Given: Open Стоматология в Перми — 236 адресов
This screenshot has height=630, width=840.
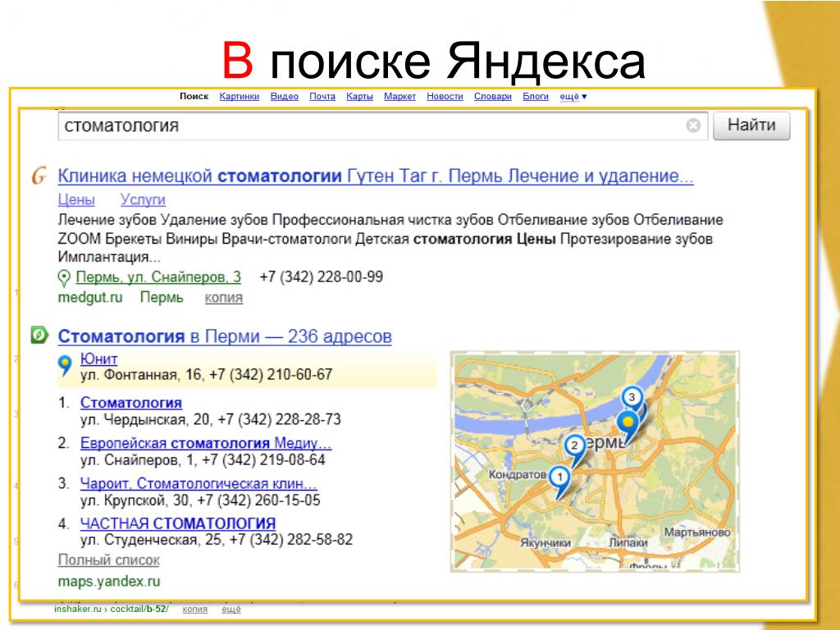Looking at the screenshot, I should [225, 336].
